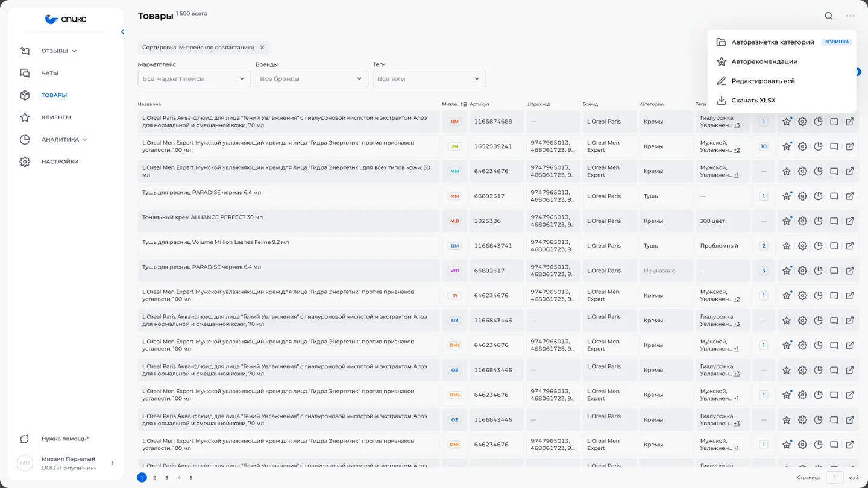Screen dimensions: 868x488
Task: Click the СПИКС logo
Action: (x=66, y=19)
